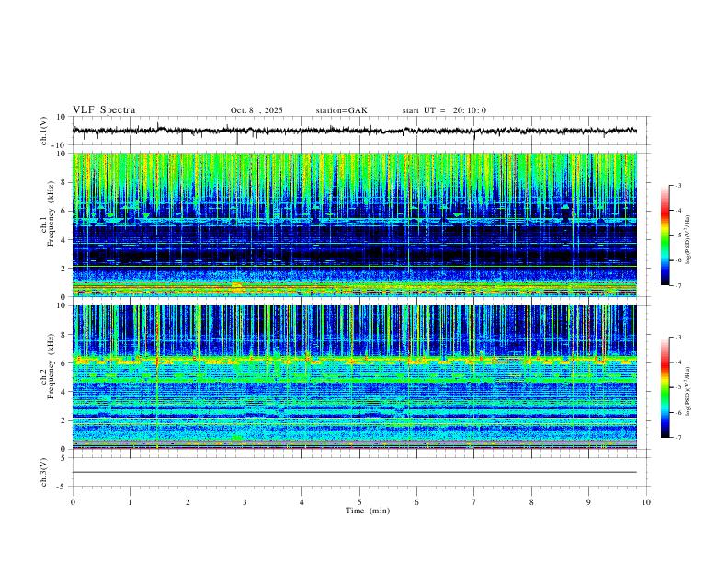Click the "4" kHz tick on ch.2 frequency axis
This screenshot has height=563, width=728.
(x=64, y=392)
